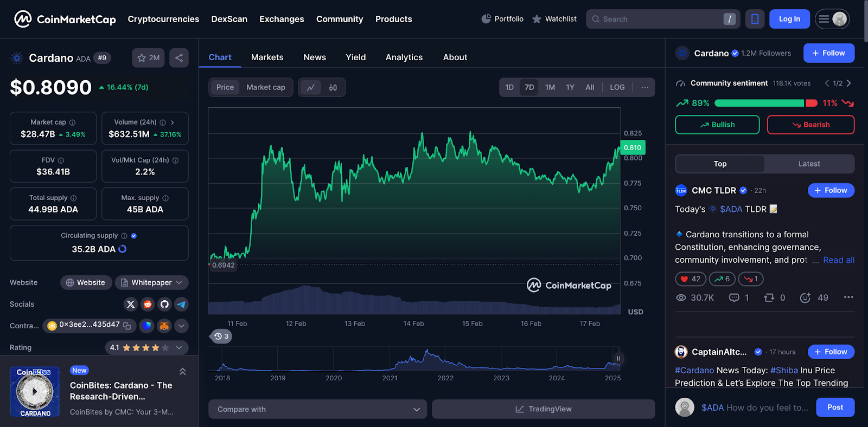Show Latest community posts

pyautogui.click(x=809, y=164)
